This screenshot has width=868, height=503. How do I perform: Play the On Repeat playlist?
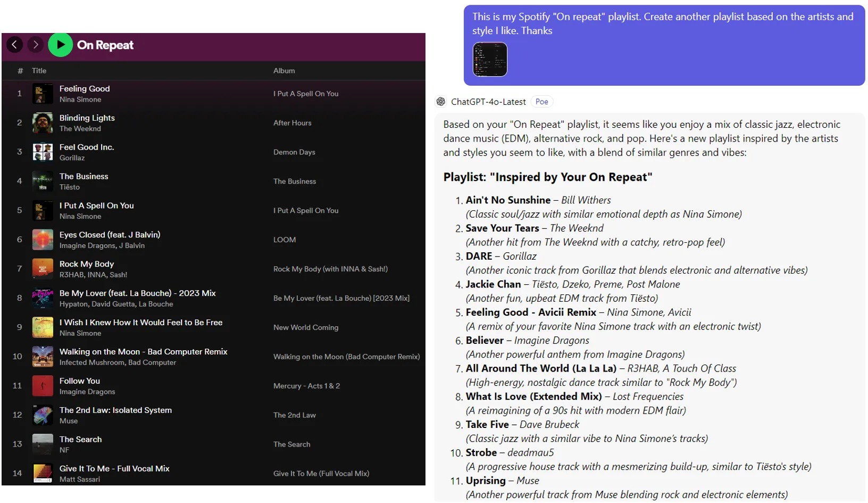point(61,45)
